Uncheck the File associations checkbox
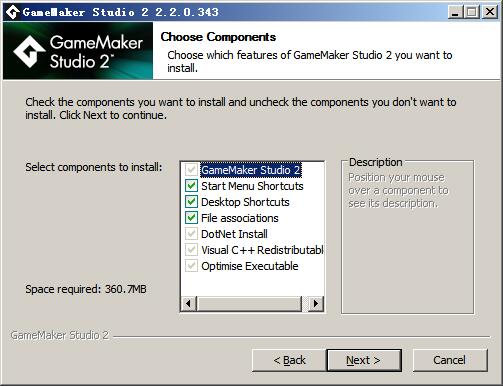The width and height of the screenshot is (503, 386). (x=191, y=218)
